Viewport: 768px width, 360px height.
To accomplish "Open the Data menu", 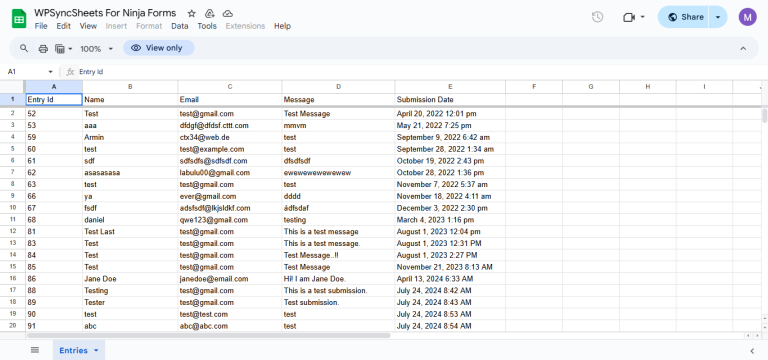I will coord(180,26).
